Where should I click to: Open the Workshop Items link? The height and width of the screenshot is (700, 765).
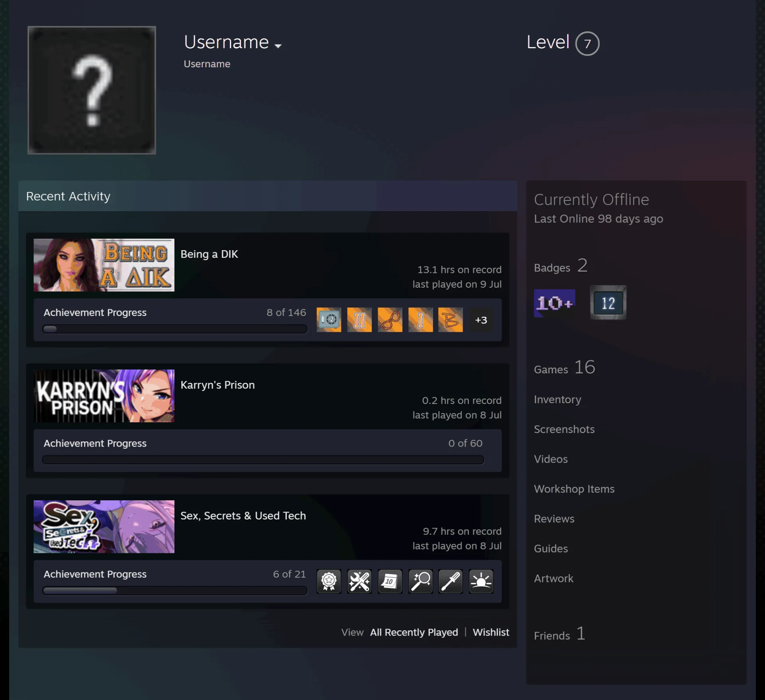(574, 489)
